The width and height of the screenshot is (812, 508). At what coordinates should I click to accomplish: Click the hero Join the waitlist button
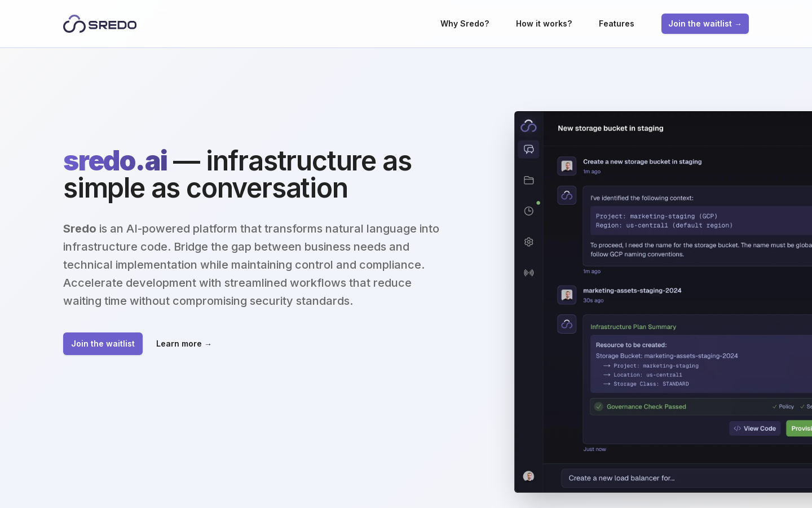click(103, 344)
